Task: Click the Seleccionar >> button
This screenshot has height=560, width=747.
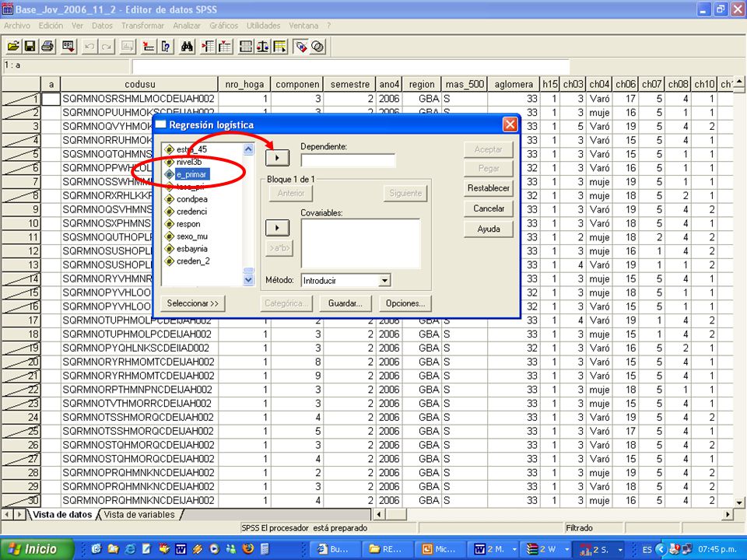Action: [192, 303]
